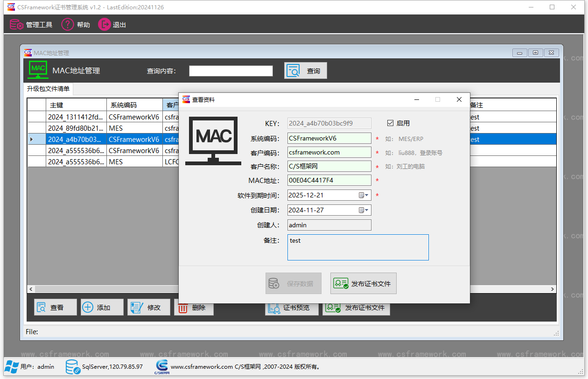
Task: Click the 备注 text area
Action: point(358,247)
